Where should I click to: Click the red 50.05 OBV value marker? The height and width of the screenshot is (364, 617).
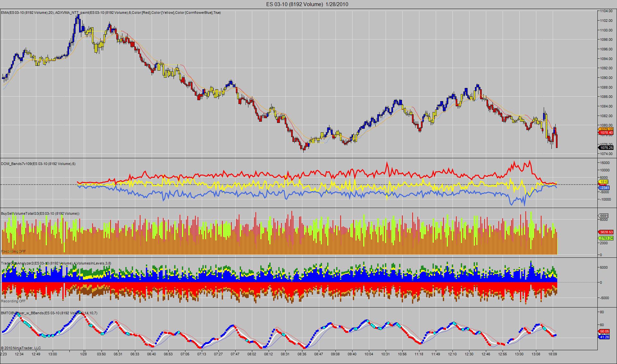click(x=604, y=331)
